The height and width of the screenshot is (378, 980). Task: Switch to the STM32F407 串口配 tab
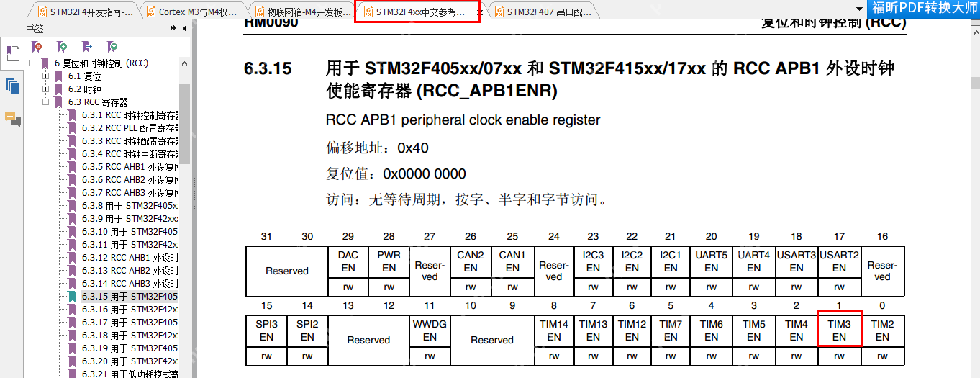[x=543, y=12]
